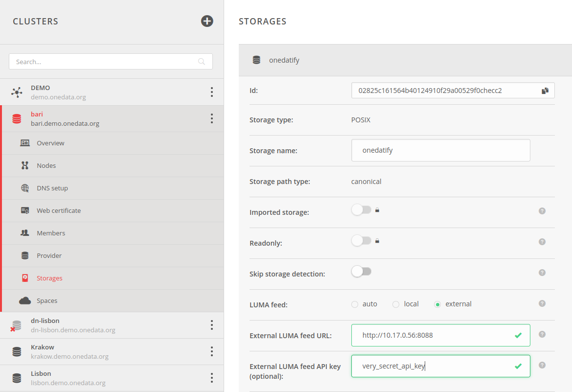Click the Overview chart icon

click(25, 143)
